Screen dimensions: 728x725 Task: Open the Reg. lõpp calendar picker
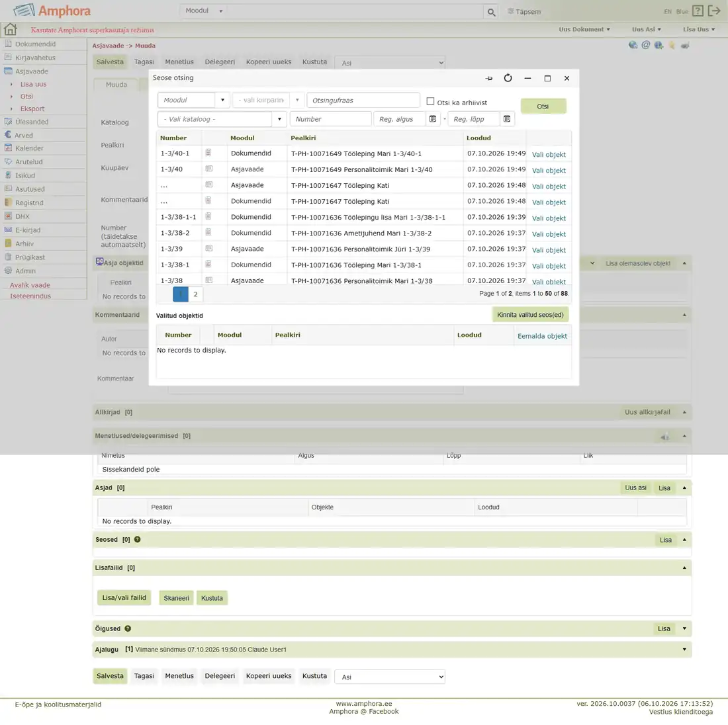507,119
